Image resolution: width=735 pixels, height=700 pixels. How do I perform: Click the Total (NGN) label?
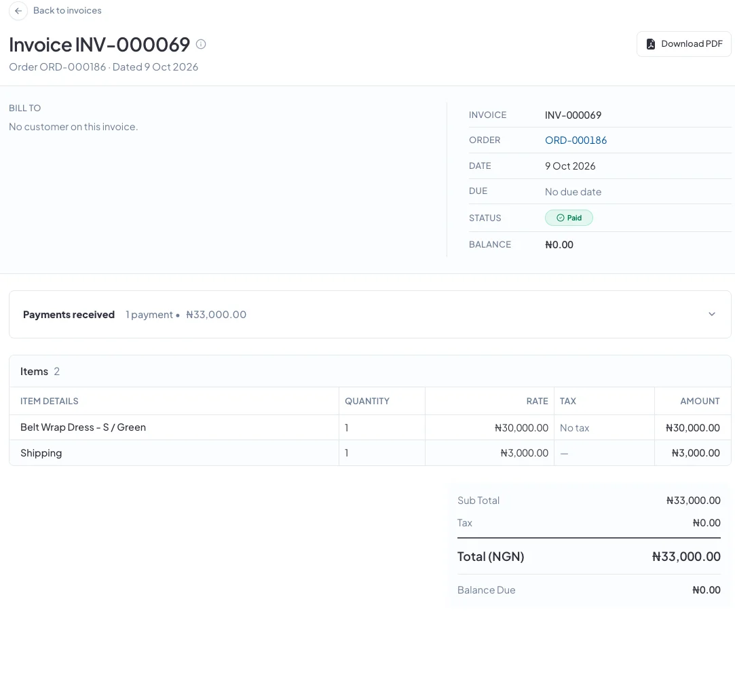(x=491, y=557)
